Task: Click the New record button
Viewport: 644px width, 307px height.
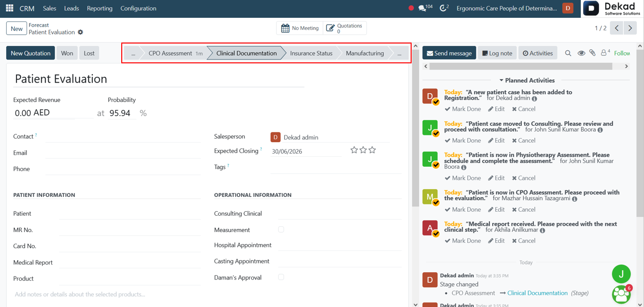Action: click(16, 29)
